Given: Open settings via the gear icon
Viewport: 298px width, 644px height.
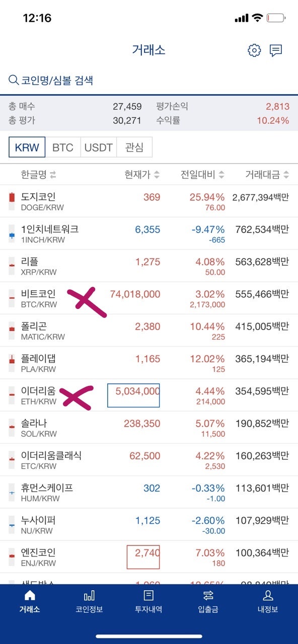Looking at the screenshot, I should coord(254,50).
